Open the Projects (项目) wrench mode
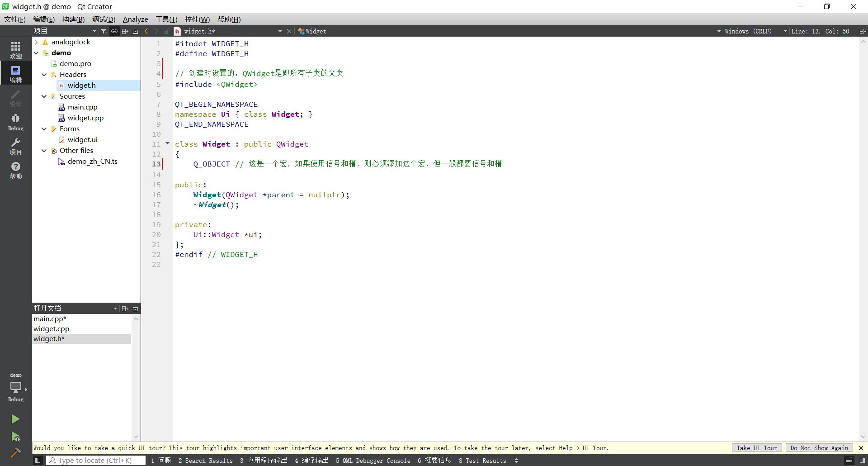Viewport: 868px width, 466px height. [16, 146]
